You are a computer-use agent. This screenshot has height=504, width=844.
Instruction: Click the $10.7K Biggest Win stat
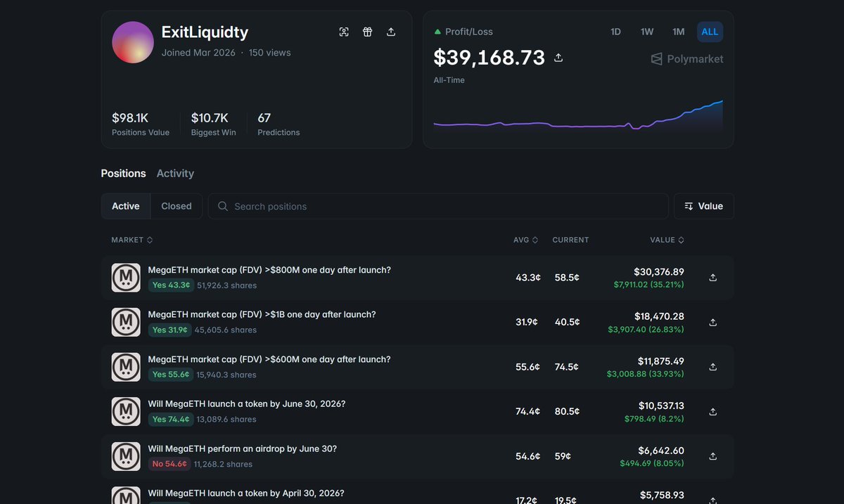click(213, 124)
